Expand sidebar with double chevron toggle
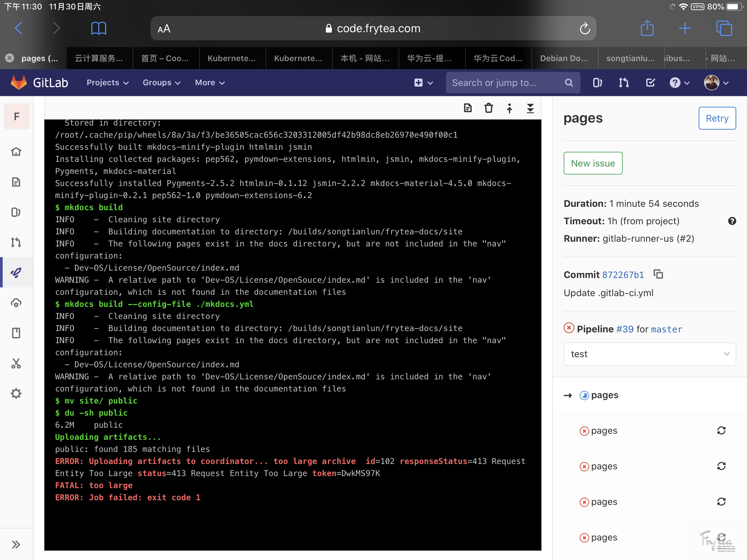 point(16,544)
